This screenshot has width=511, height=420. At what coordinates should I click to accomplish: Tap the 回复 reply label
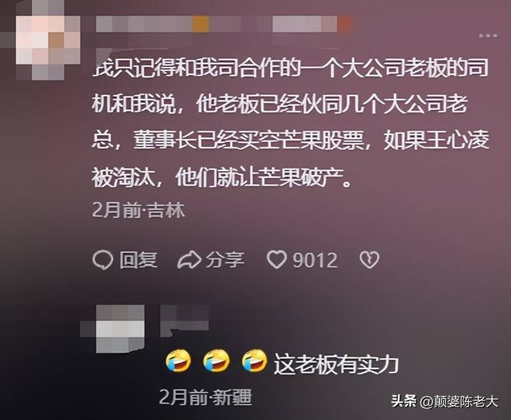coord(138,260)
